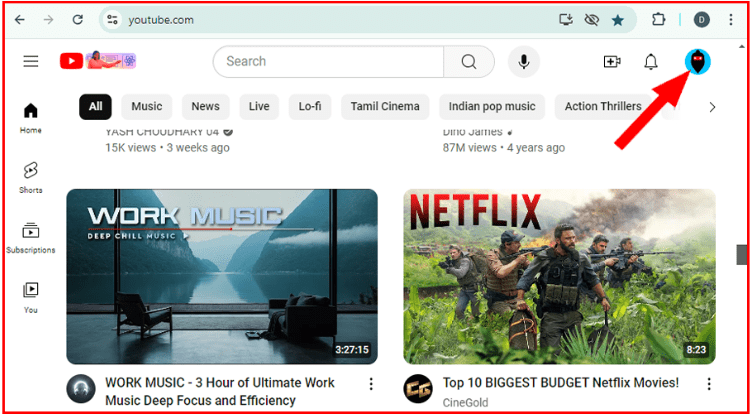
Task: Reload the YouTube page
Action: coord(78,20)
